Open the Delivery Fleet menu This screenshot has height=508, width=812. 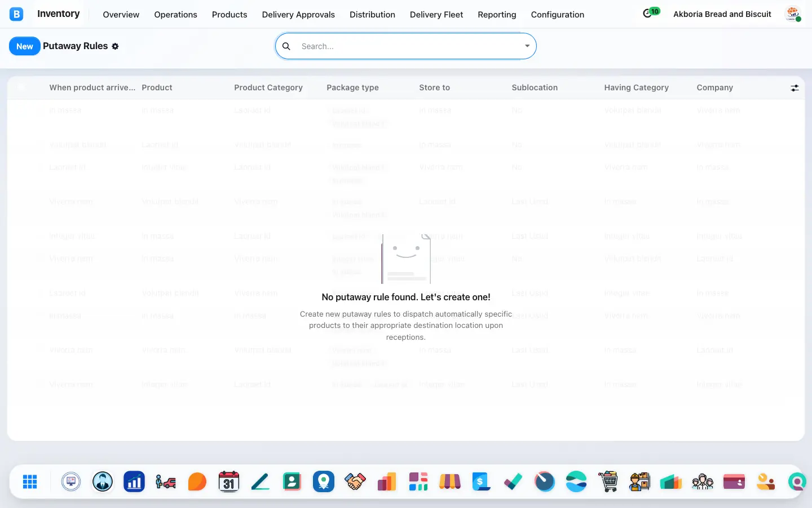(436, 15)
